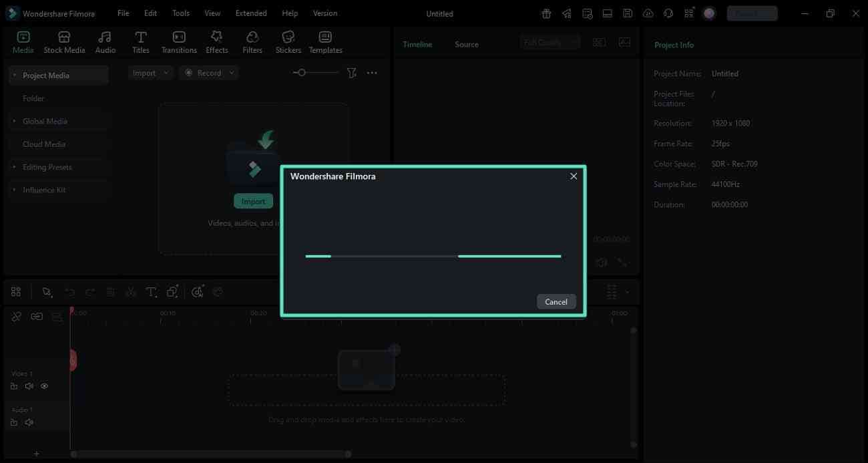This screenshot has height=463, width=868.
Task: Click the thumbnail size slider in media panel
Action: [x=315, y=73]
